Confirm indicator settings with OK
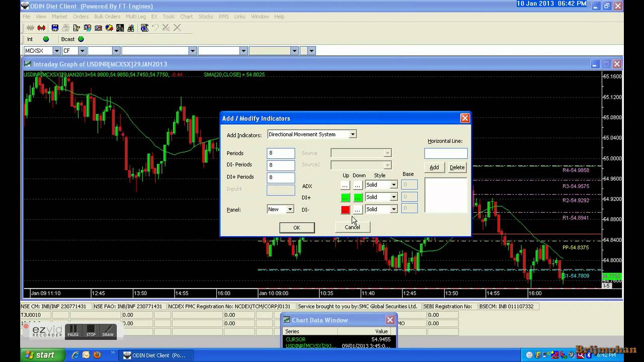 point(297,228)
